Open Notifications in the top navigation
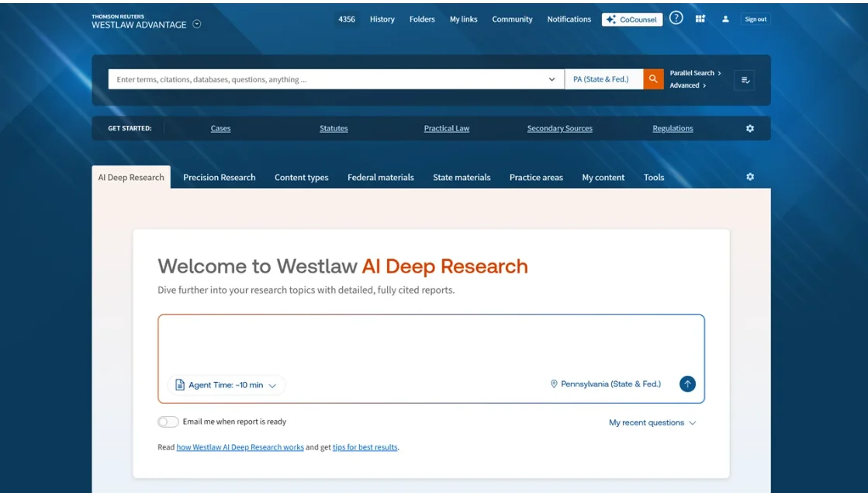868x493 pixels. click(x=569, y=19)
